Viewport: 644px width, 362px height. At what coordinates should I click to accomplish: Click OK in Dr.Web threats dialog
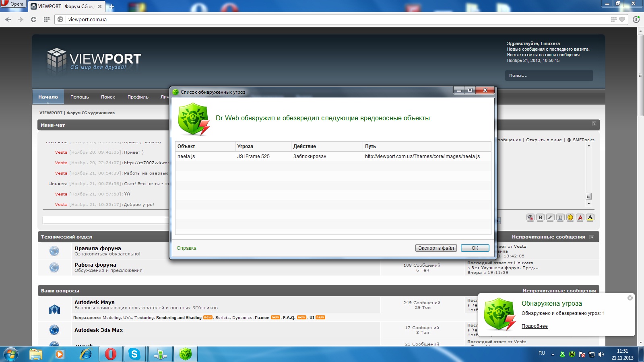475,248
